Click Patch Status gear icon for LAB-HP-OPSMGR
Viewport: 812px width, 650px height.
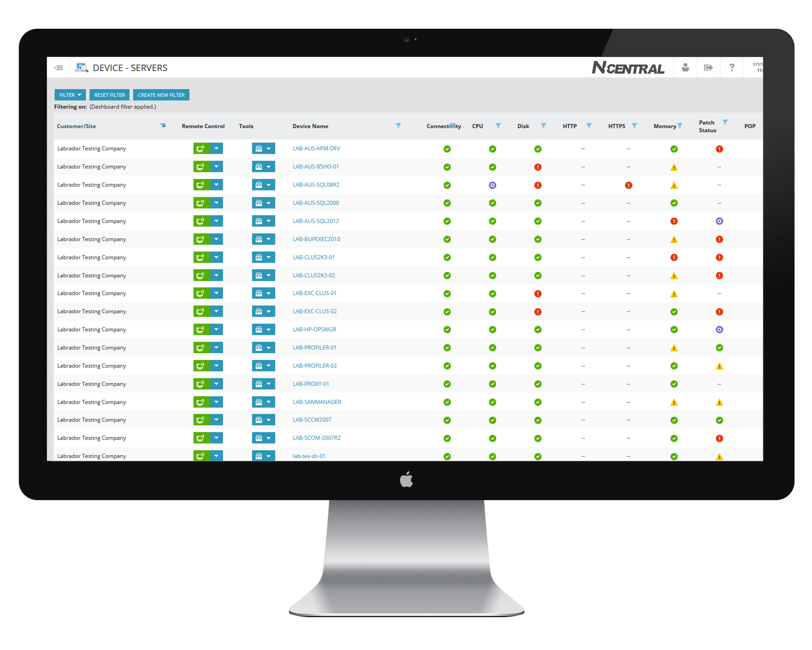coord(719,330)
